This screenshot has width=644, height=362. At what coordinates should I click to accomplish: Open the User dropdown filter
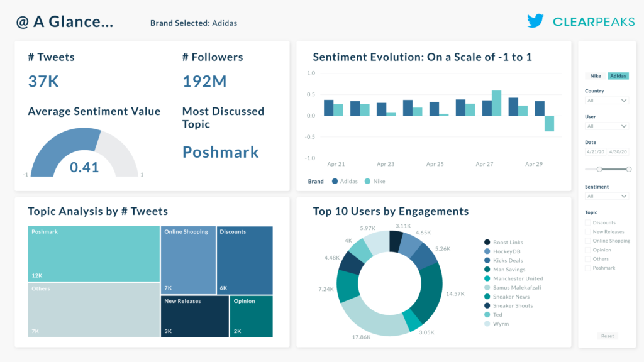point(607,126)
